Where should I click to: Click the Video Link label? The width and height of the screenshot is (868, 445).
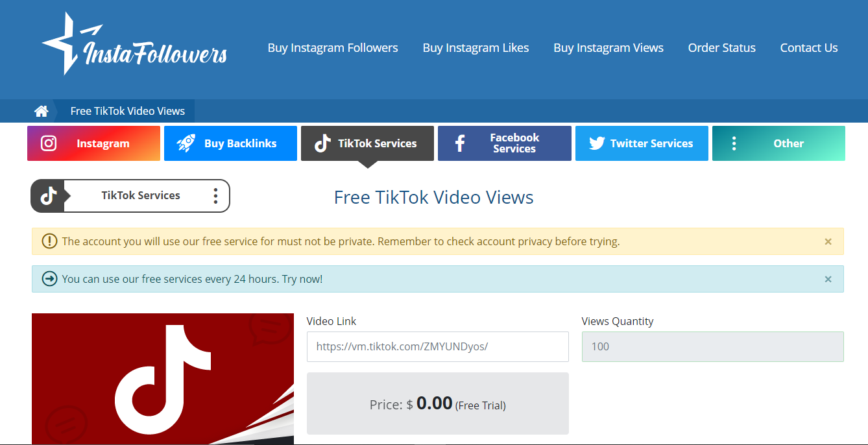(x=332, y=321)
